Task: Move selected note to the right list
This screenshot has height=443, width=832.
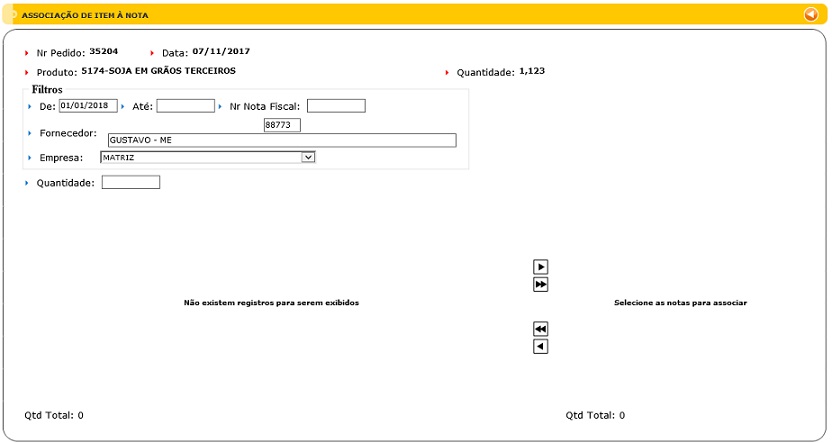Action: tap(541, 267)
